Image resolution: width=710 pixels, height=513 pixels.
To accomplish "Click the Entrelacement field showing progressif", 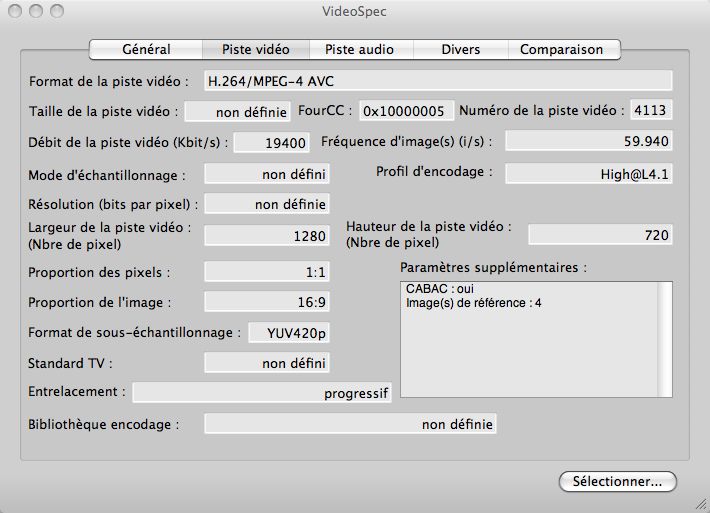I will point(262,393).
